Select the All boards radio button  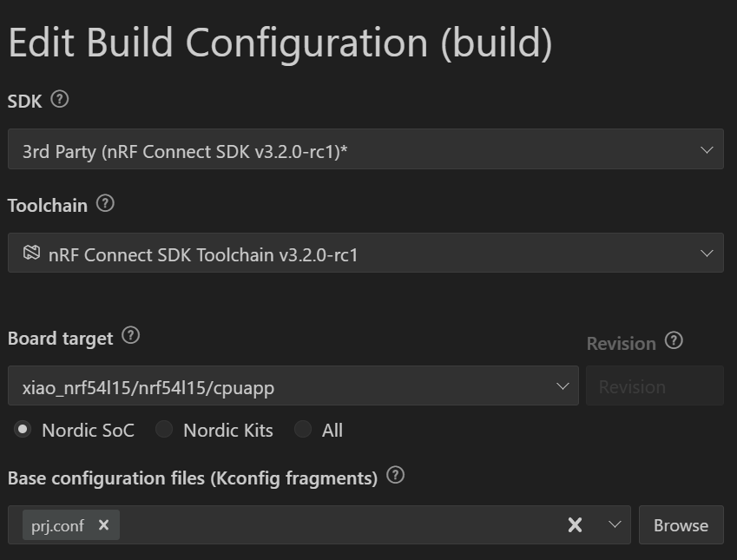302,429
